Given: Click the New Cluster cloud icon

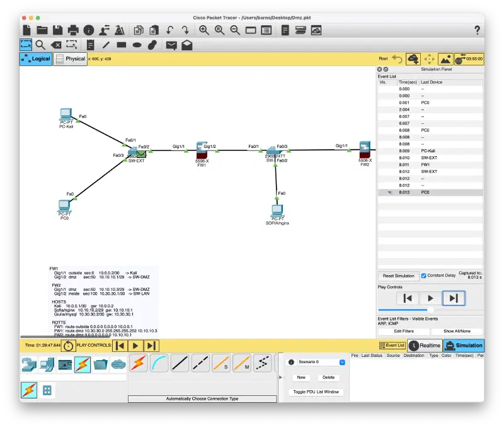Looking at the screenshot, I should [x=413, y=59].
